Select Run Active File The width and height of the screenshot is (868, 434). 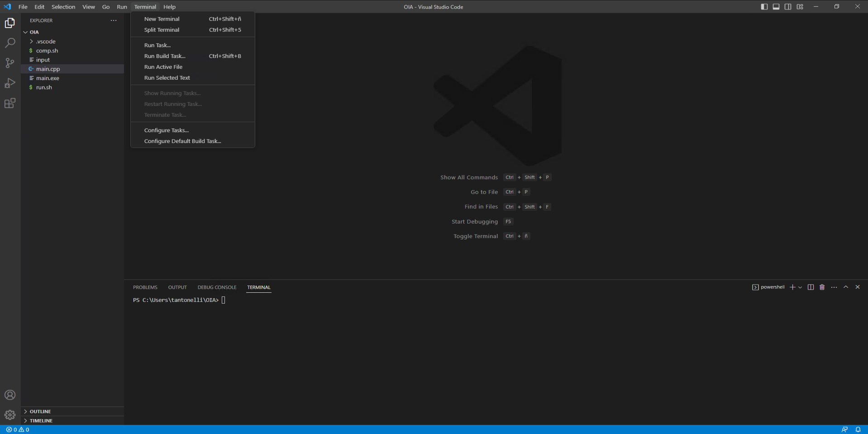tap(193, 67)
